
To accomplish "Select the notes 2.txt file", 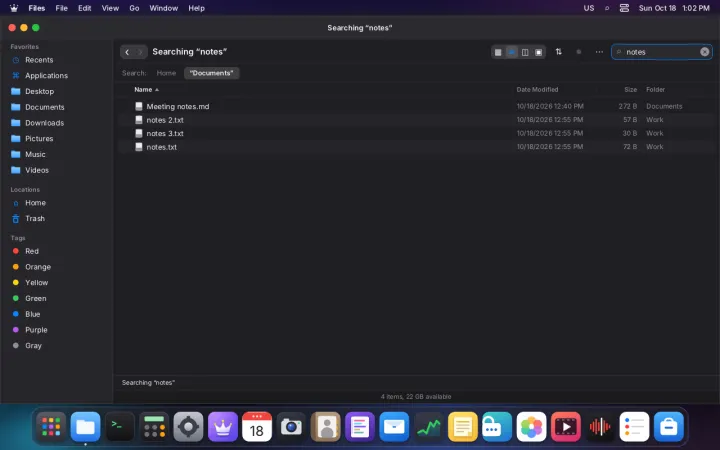I will [416, 120].
